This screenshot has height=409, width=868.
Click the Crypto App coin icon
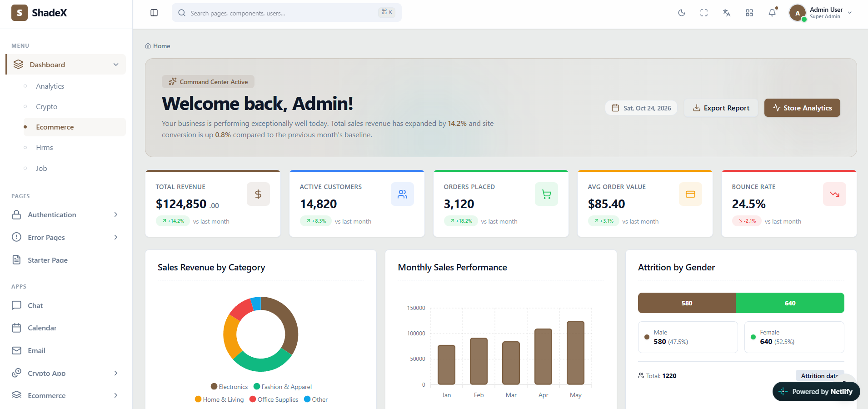point(17,373)
